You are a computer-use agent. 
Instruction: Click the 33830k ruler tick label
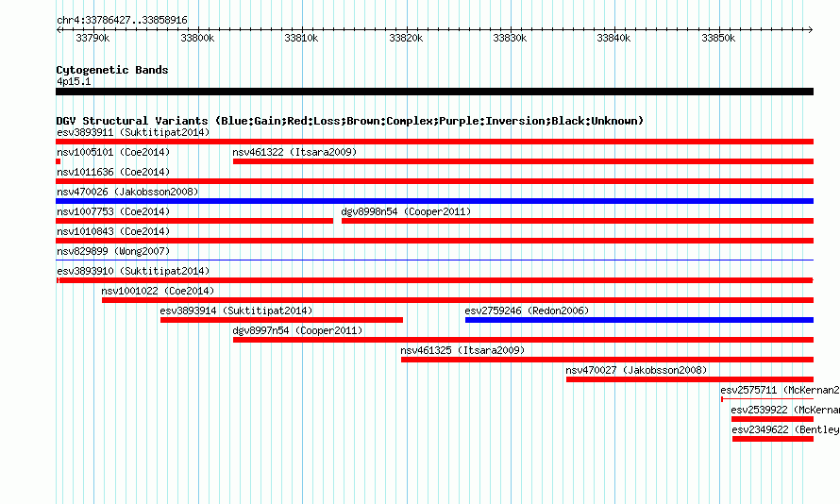pos(510,38)
